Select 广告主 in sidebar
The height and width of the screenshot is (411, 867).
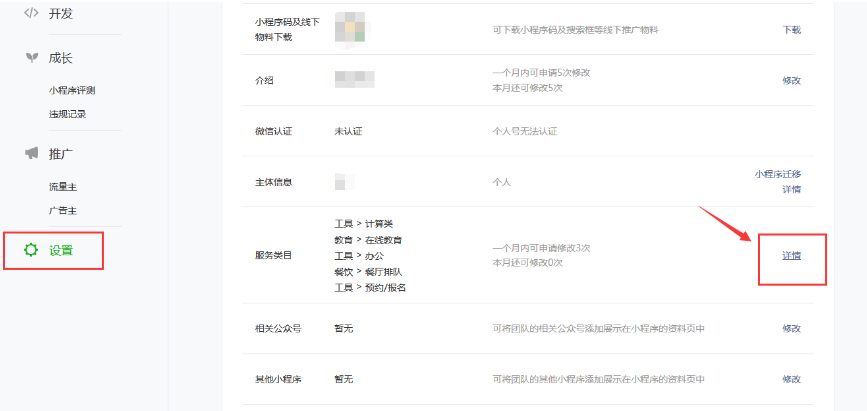pyautogui.click(x=62, y=211)
